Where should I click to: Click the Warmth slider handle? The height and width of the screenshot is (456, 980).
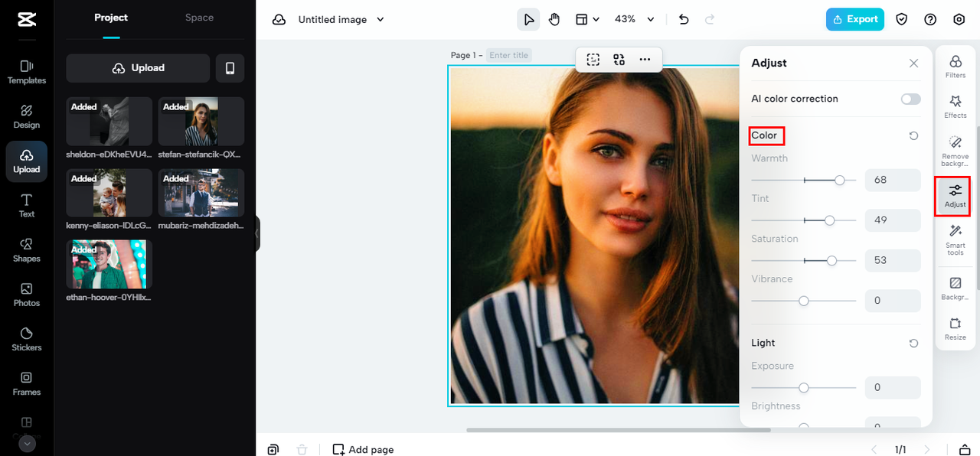[x=840, y=180]
